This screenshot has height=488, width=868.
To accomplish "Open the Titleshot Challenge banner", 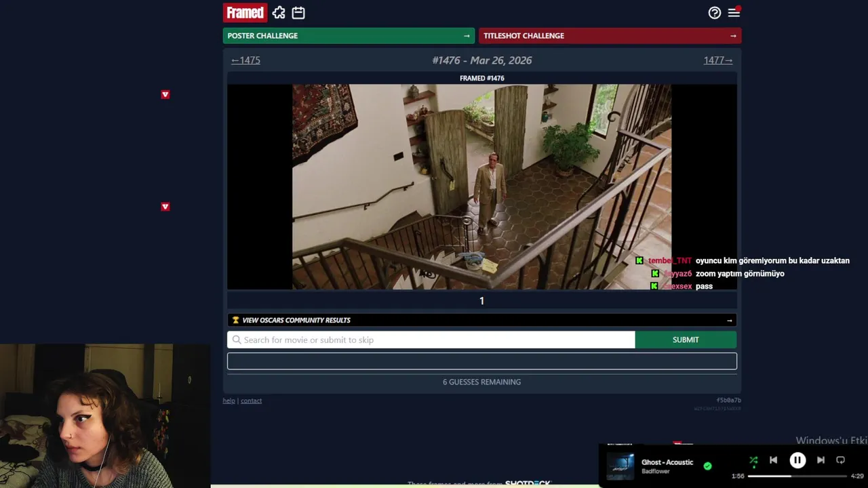I will point(610,36).
